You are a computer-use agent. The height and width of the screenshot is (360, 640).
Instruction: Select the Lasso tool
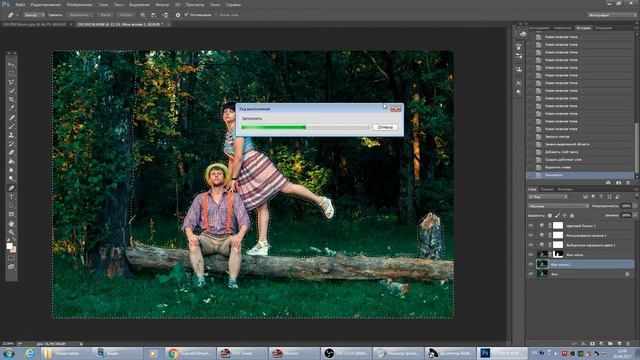pyautogui.click(x=11, y=82)
